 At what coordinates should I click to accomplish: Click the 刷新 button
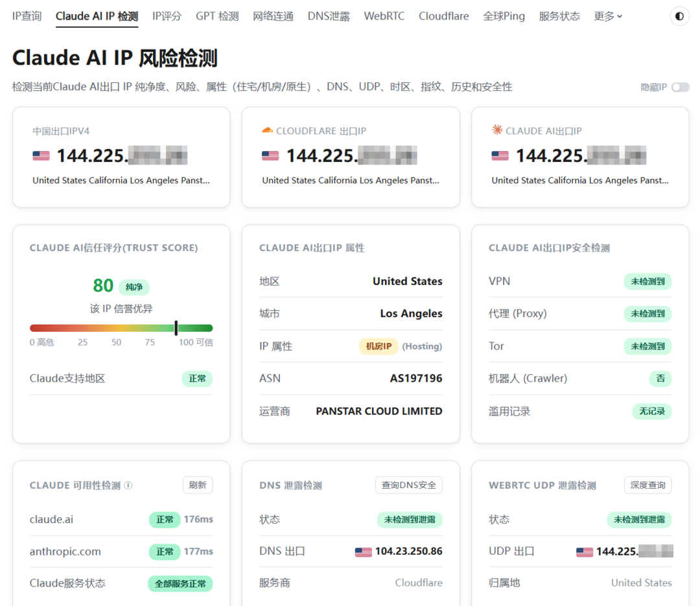coord(198,485)
